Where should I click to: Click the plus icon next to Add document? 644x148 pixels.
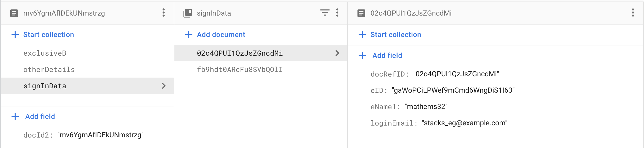pos(189,34)
